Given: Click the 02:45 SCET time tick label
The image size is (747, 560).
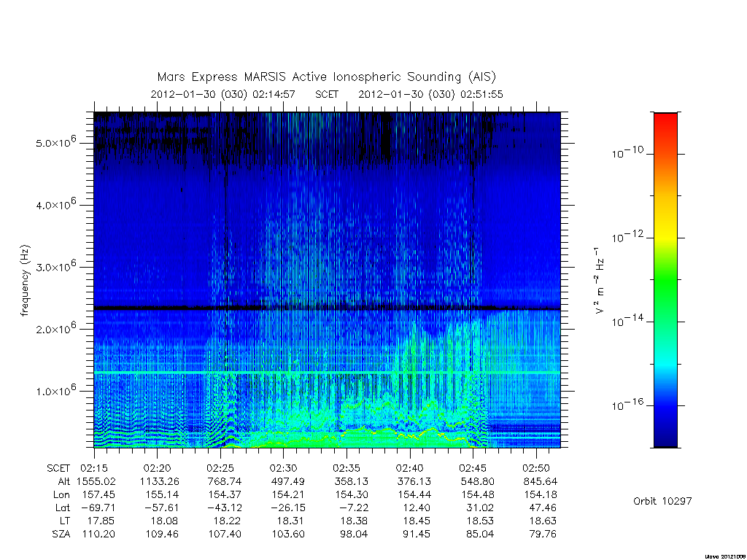Looking at the screenshot, I should pos(473,468).
